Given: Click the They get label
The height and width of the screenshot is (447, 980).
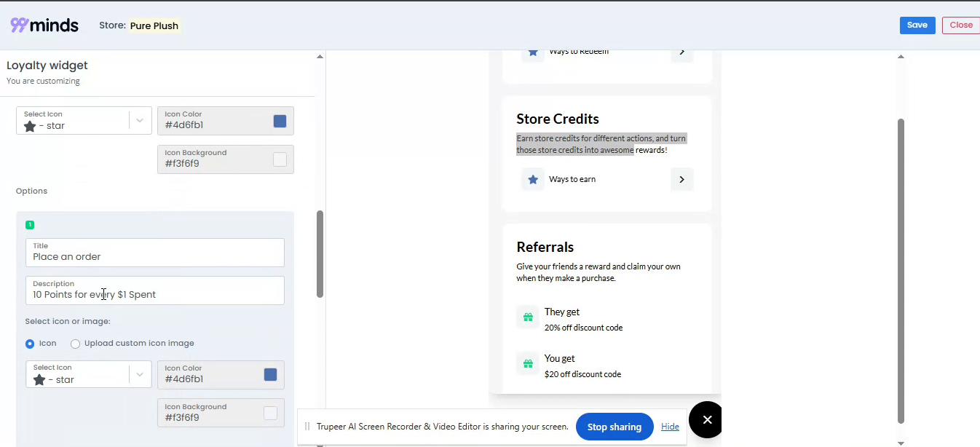Looking at the screenshot, I should click(x=562, y=312).
